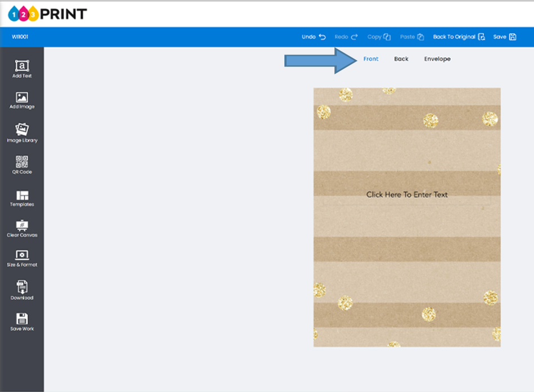Click the 123Print logo
534x392 pixels.
(x=48, y=13)
